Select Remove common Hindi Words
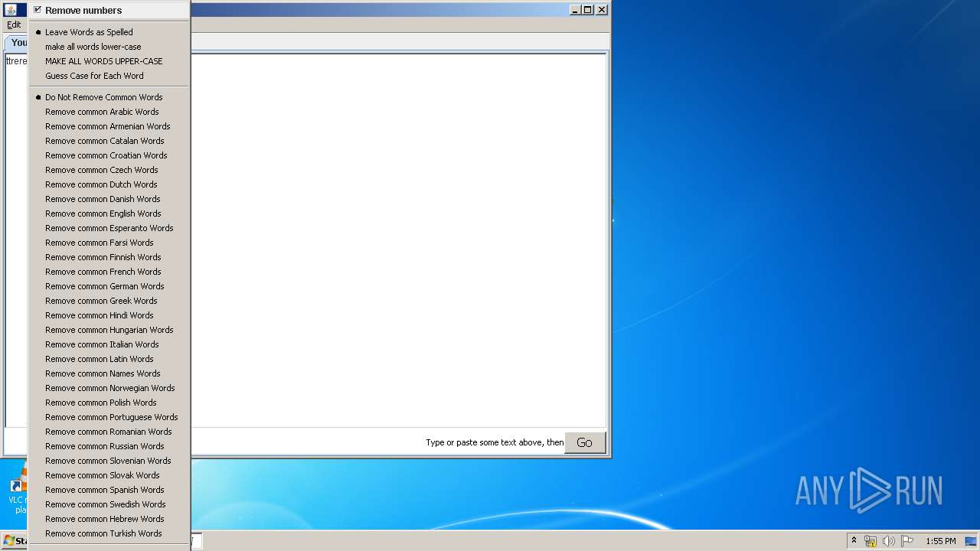The height and width of the screenshot is (551, 980). (109, 315)
